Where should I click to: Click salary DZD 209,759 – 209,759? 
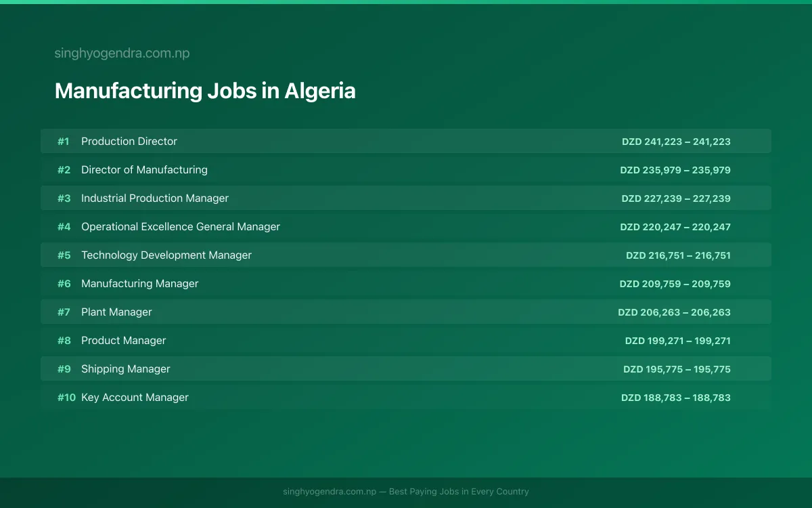tap(675, 284)
